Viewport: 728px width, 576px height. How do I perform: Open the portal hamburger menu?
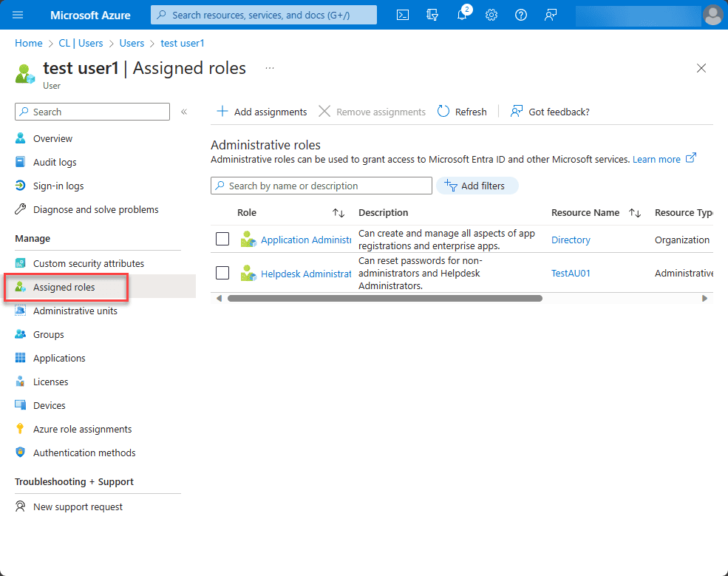[x=18, y=15]
